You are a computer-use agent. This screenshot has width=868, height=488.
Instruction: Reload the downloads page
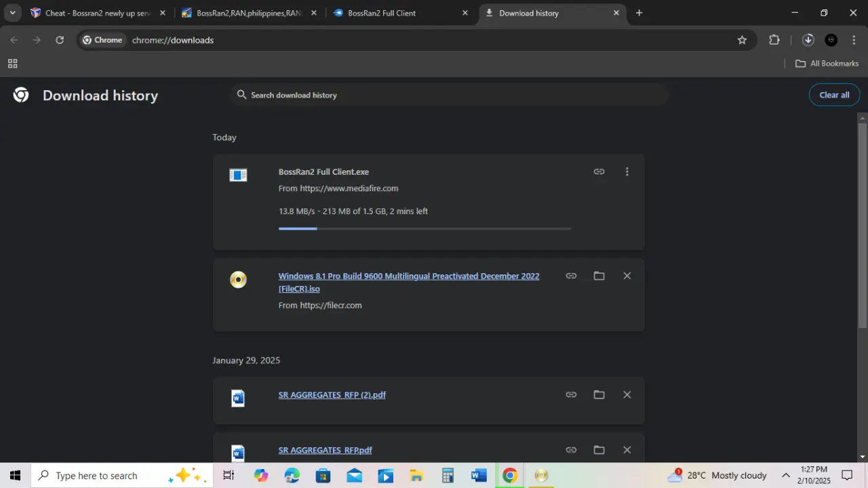pos(60,40)
